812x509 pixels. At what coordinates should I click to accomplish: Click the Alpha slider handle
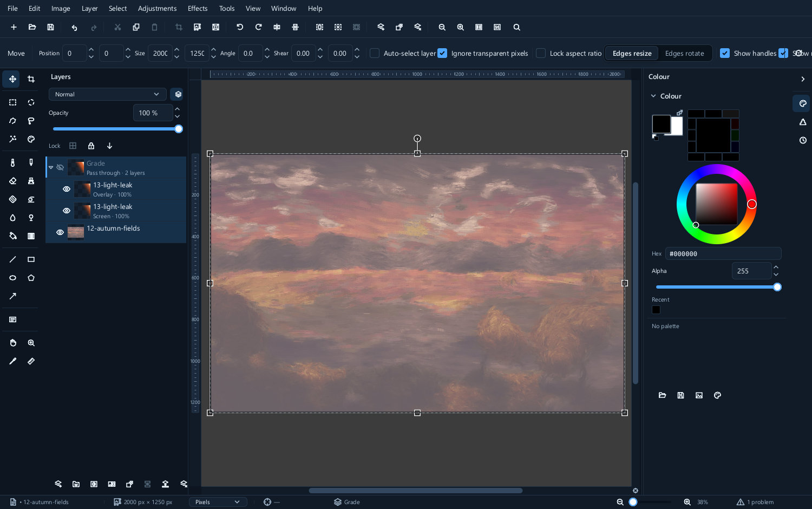click(x=777, y=287)
